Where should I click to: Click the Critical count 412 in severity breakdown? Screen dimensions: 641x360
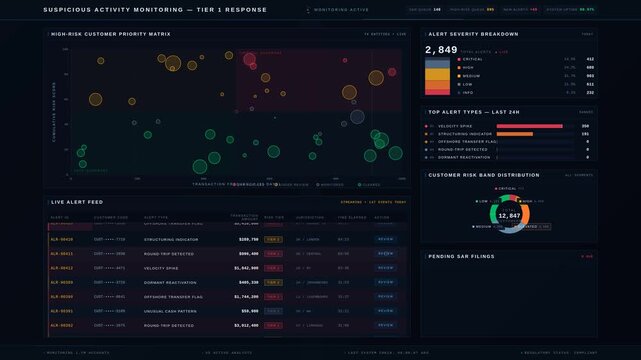click(x=590, y=59)
